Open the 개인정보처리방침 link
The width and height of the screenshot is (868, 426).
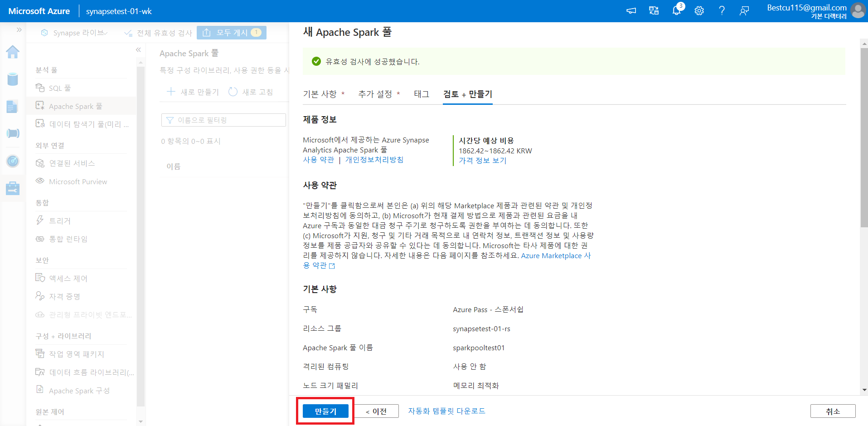pos(374,160)
